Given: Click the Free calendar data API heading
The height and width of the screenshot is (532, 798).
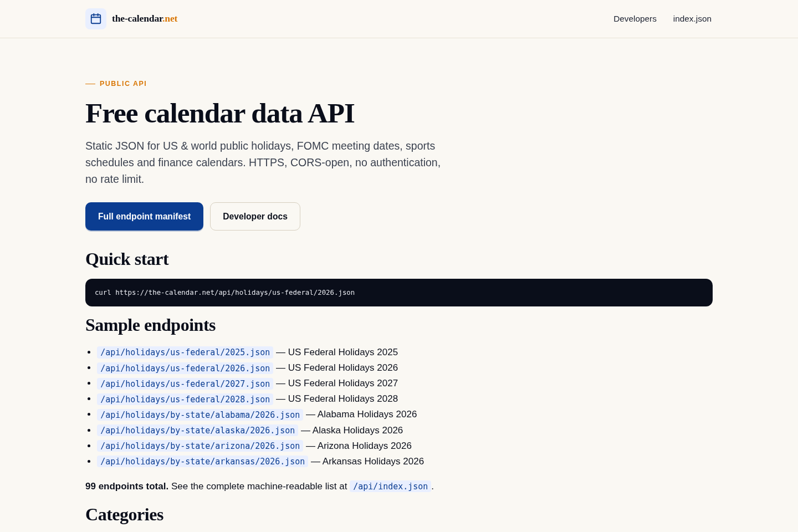Looking at the screenshot, I should (x=220, y=114).
